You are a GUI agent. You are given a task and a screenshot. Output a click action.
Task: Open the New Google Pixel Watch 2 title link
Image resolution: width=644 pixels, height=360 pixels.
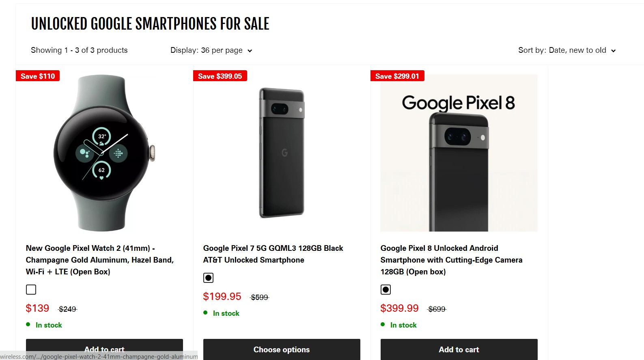pyautogui.click(x=99, y=260)
